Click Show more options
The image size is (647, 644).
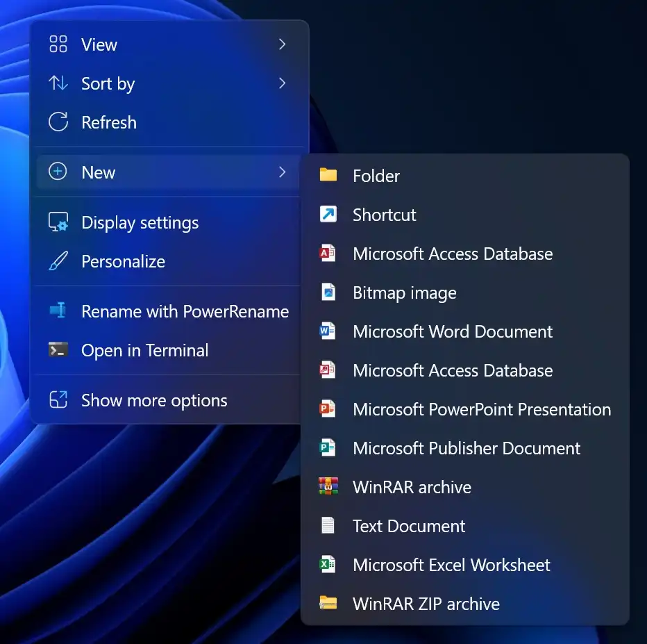(x=169, y=400)
